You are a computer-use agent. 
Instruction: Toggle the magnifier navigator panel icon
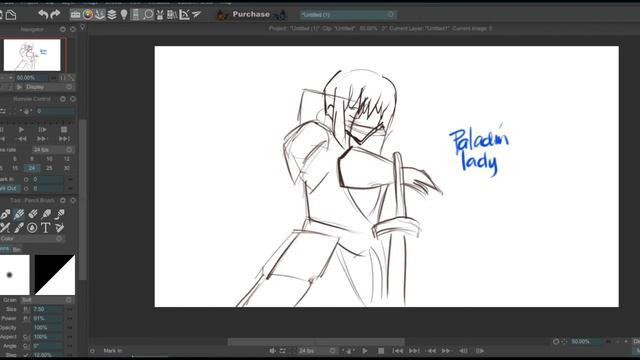click(148, 15)
